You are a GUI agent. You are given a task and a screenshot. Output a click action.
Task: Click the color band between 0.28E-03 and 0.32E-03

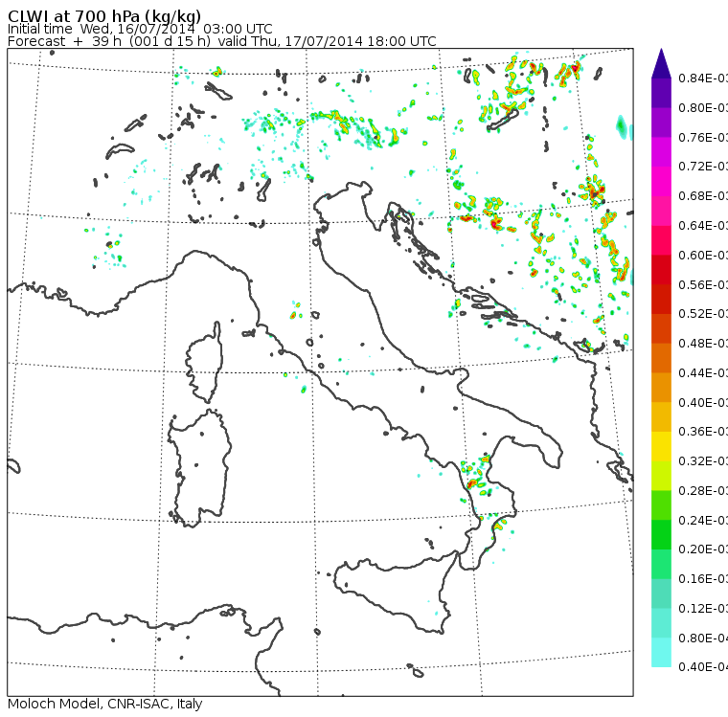[x=661, y=476]
